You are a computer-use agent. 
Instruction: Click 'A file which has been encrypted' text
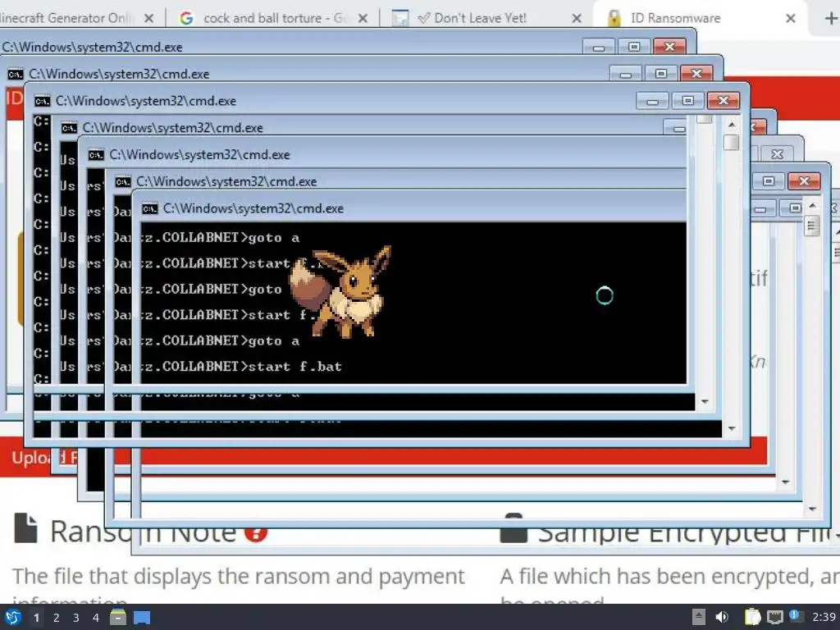tap(669, 577)
